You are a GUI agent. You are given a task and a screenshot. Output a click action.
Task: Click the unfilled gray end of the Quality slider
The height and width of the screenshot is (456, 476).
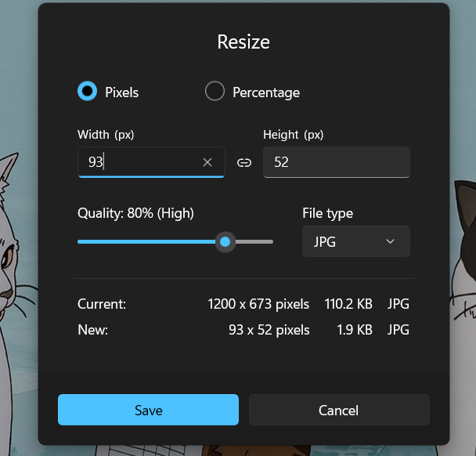click(254, 242)
